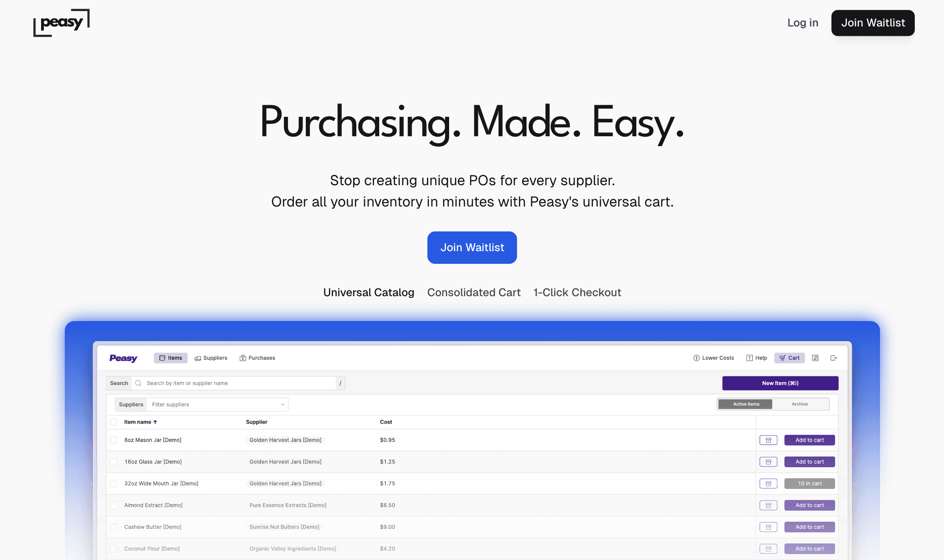Image resolution: width=944 pixels, height=560 pixels.
Task: Click the New Item button
Action: [780, 383]
